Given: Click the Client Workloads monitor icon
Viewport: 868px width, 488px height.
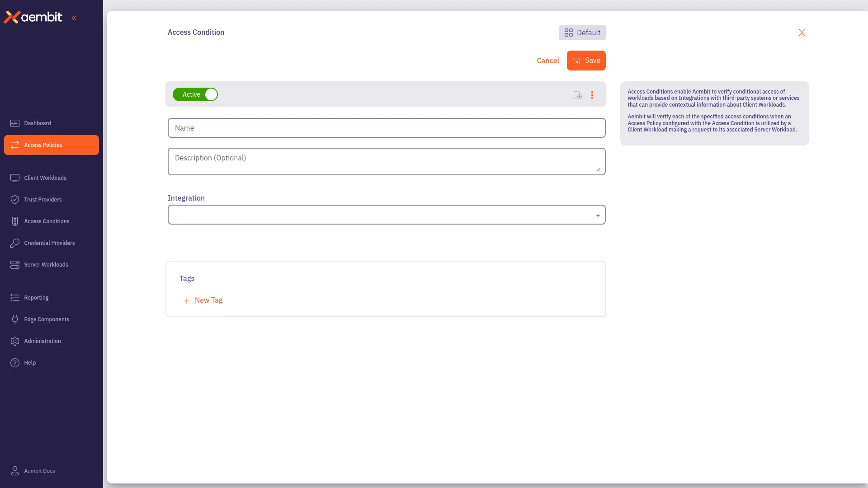Looking at the screenshot, I should click(x=15, y=178).
